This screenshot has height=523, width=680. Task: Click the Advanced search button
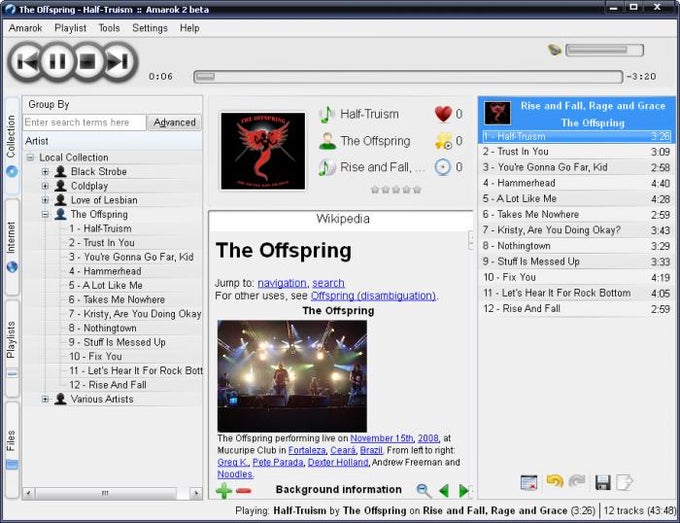[174, 123]
